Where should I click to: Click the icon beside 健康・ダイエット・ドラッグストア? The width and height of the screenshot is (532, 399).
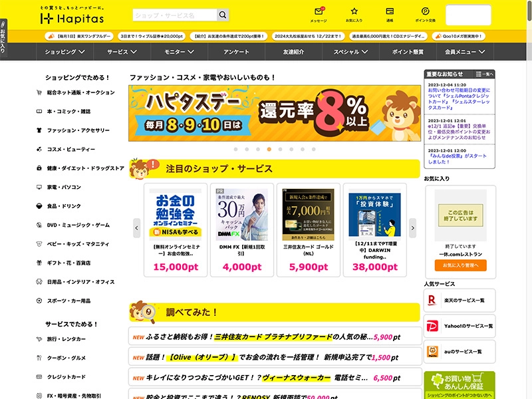coord(39,168)
